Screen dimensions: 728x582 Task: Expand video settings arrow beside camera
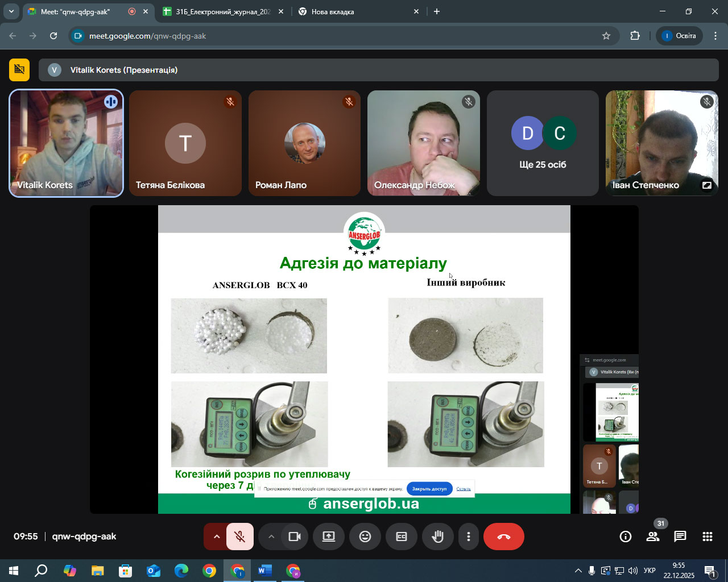coord(271,537)
